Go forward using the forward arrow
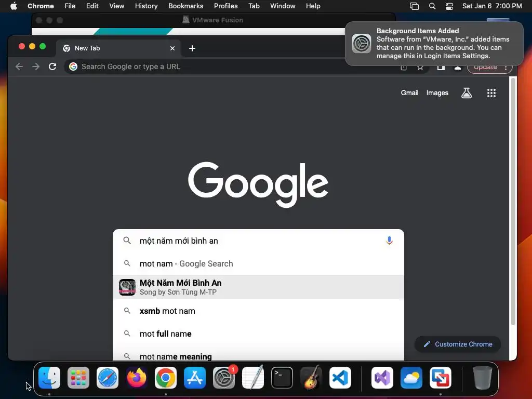The image size is (532, 399). click(36, 66)
